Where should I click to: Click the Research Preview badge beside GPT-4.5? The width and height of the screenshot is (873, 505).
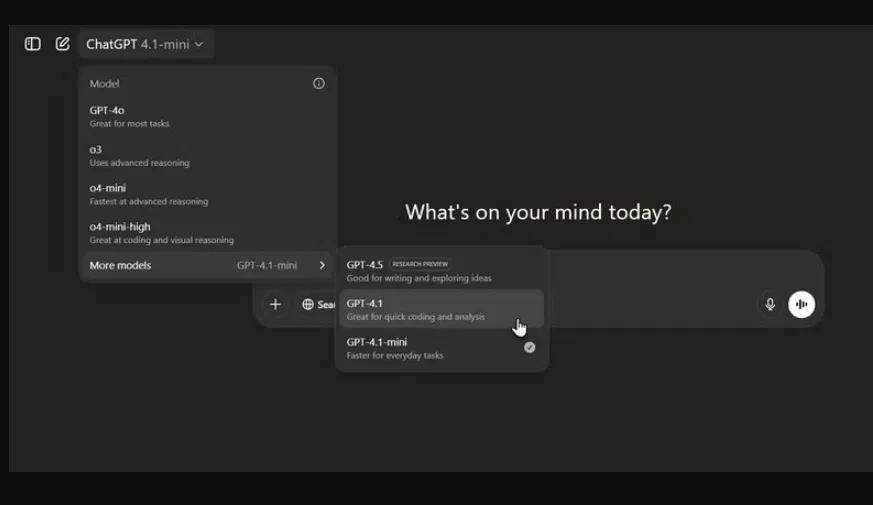click(x=420, y=265)
